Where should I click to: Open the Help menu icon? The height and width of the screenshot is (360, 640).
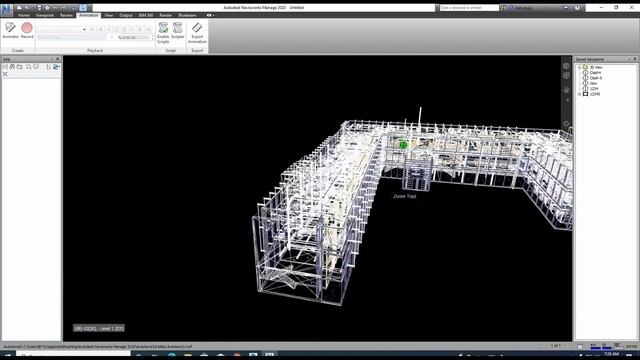coord(577,7)
